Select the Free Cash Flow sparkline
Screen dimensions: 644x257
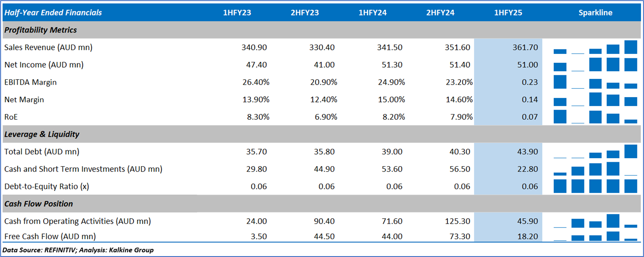coord(595,237)
